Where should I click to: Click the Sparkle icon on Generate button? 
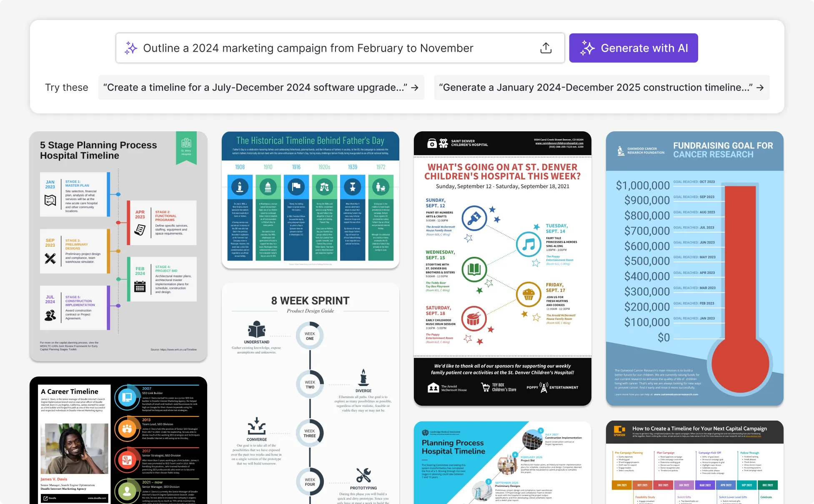587,48
